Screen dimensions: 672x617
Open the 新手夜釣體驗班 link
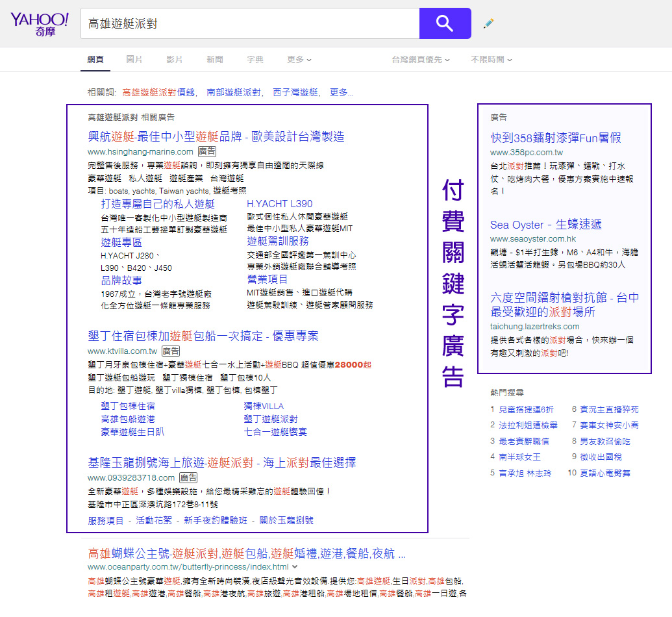point(216,520)
